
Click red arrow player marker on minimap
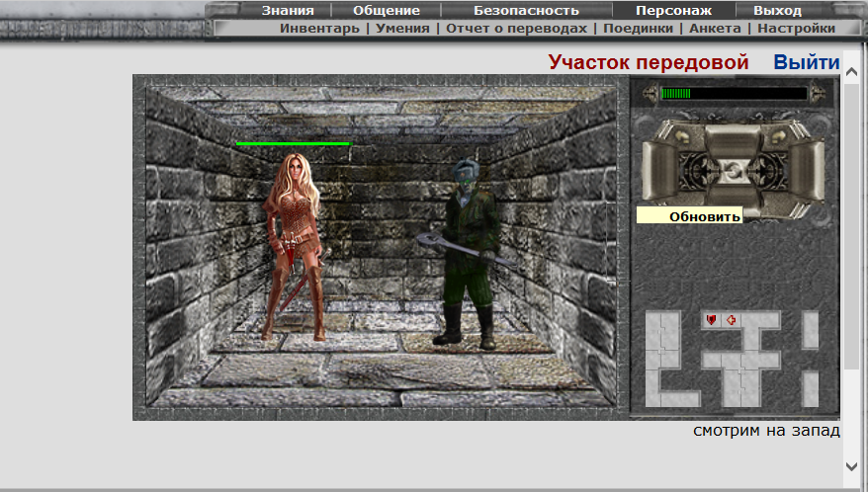[x=732, y=320]
